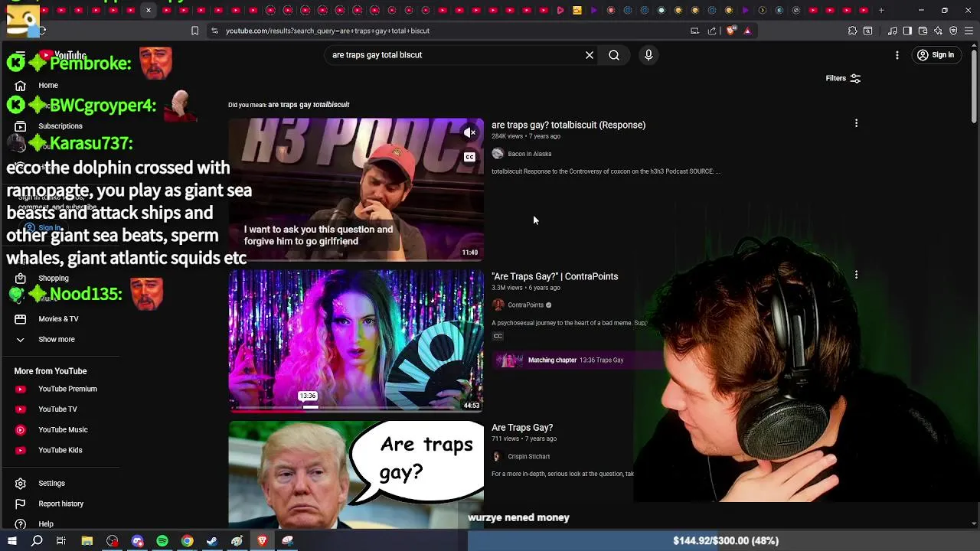The height and width of the screenshot is (551, 980).
Task: Open Brave VPN shield icon
Action: point(953,31)
